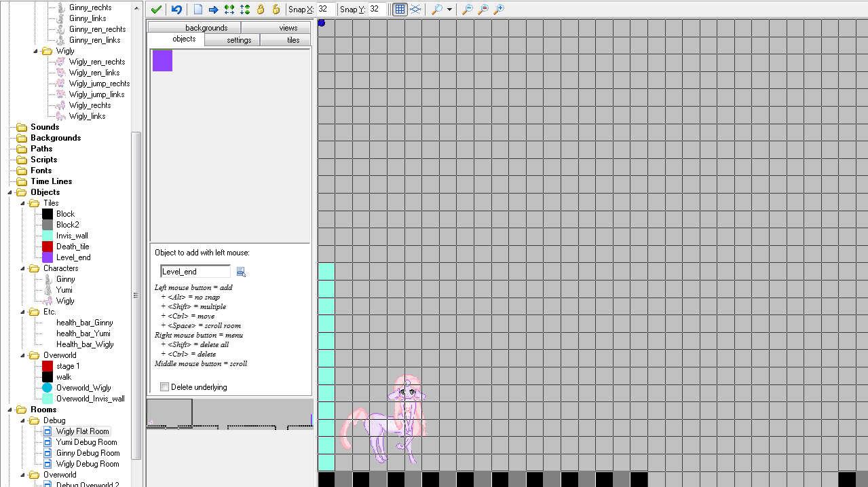Open the show options magnifier dropdown arrow
The image size is (868, 487).
click(449, 10)
